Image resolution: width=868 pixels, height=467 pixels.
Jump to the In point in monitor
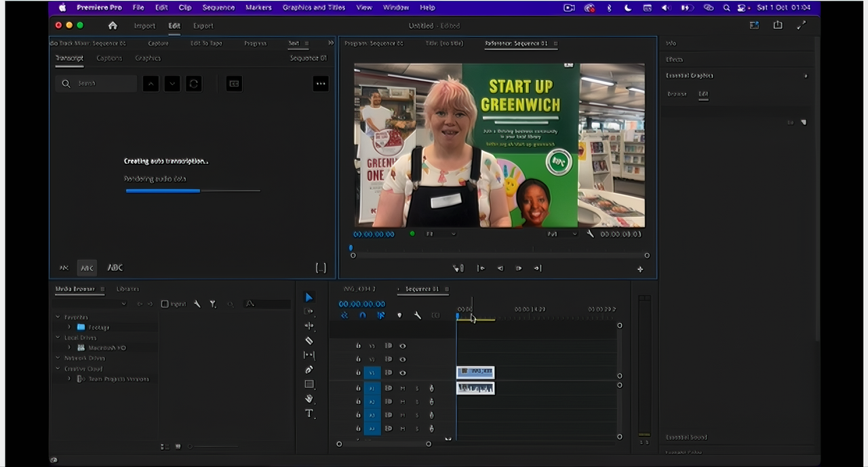coord(481,268)
